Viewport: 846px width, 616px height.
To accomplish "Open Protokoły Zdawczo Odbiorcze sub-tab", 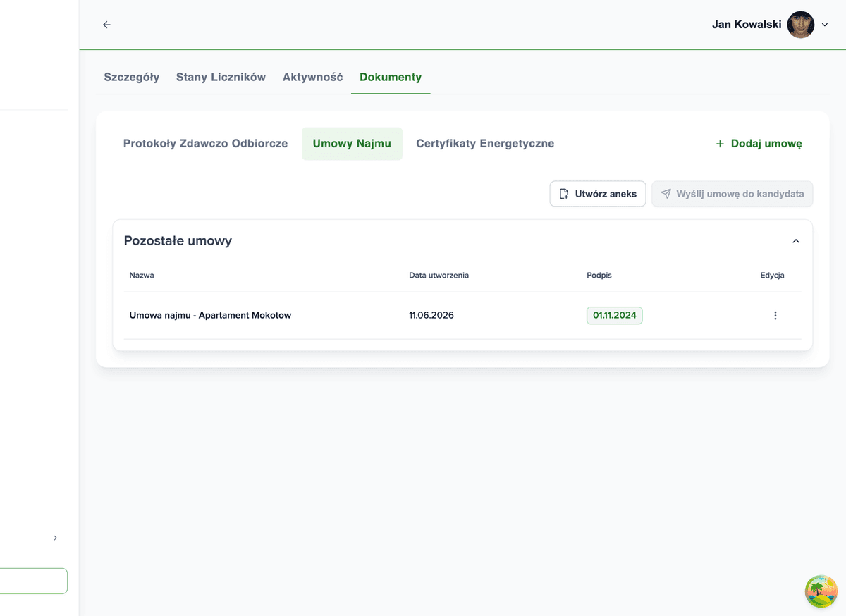I will click(x=206, y=144).
